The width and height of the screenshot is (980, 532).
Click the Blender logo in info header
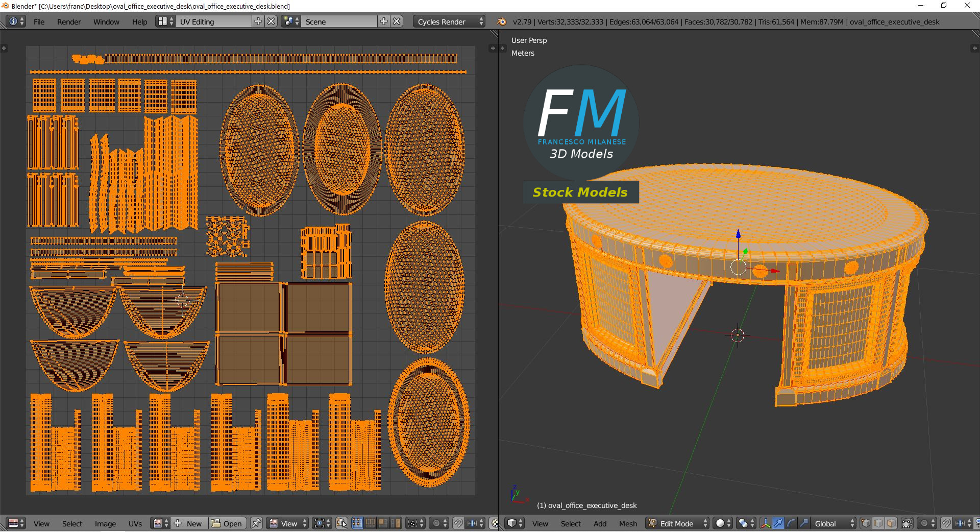[502, 21]
